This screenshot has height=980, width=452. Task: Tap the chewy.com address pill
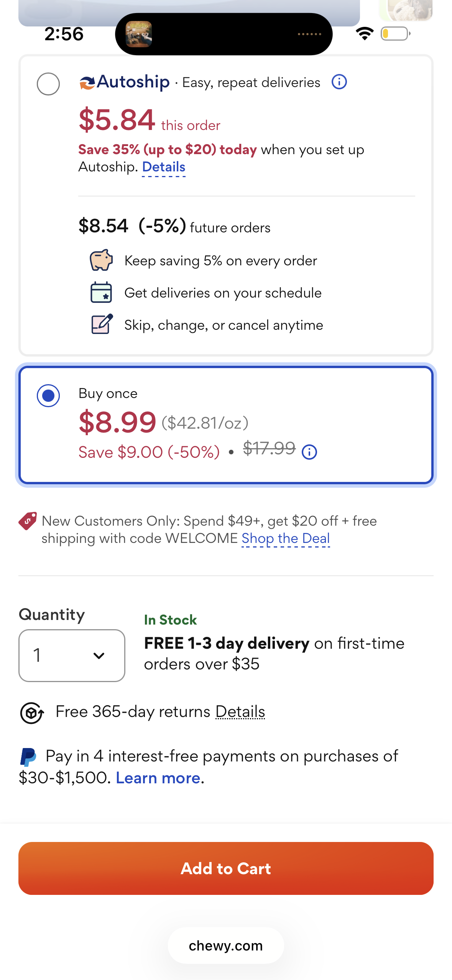[x=226, y=946]
